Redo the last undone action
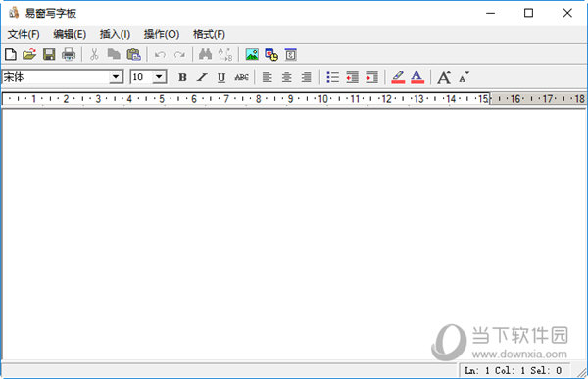The height and width of the screenshot is (379, 588). pyautogui.click(x=179, y=55)
